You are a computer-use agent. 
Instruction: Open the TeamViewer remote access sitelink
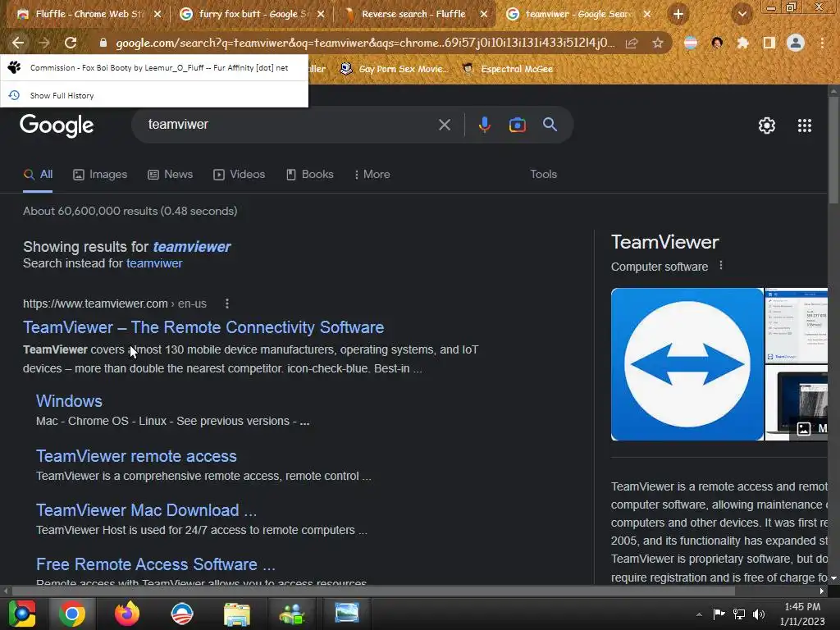pyautogui.click(x=137, y=456)
